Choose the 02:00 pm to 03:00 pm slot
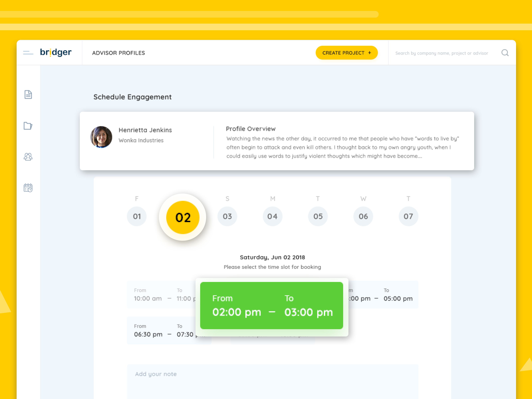 coord(271,305)
